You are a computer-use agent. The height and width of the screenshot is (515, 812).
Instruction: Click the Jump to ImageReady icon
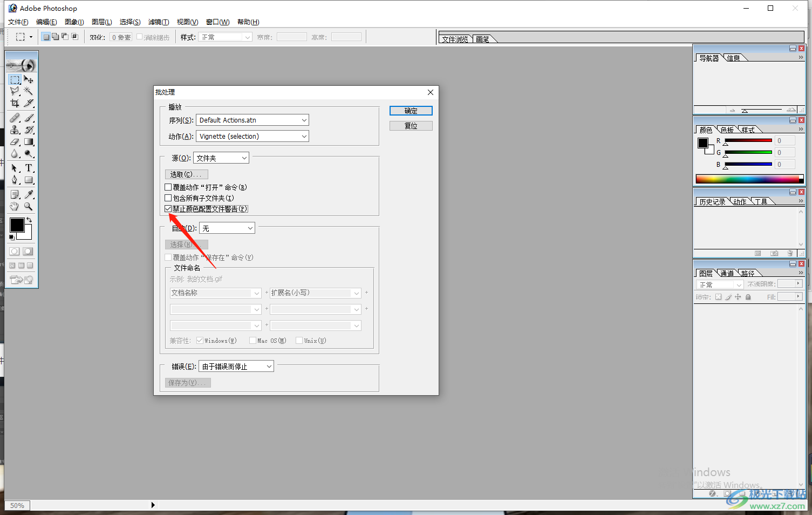click(x=22, y=280)
